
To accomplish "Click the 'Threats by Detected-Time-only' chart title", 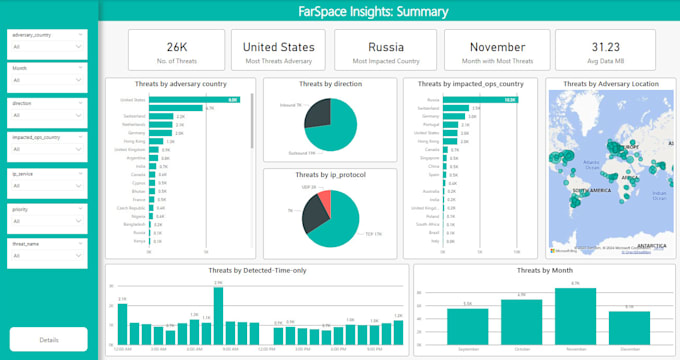I will (257, 270).
